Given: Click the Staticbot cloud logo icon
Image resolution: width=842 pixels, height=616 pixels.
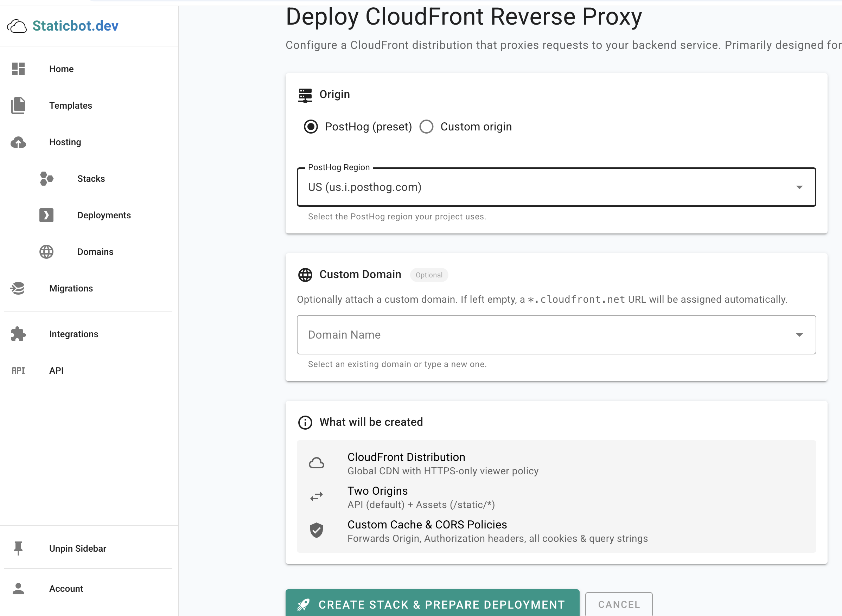Looking at the screenshot, I should tap(17, 26).
